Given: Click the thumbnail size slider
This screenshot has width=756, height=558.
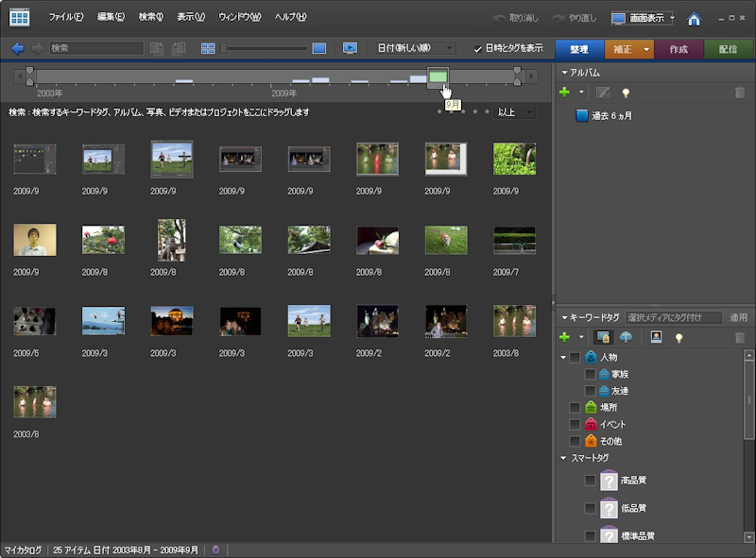Looking at the screenshot, I should tap(265, 48).
